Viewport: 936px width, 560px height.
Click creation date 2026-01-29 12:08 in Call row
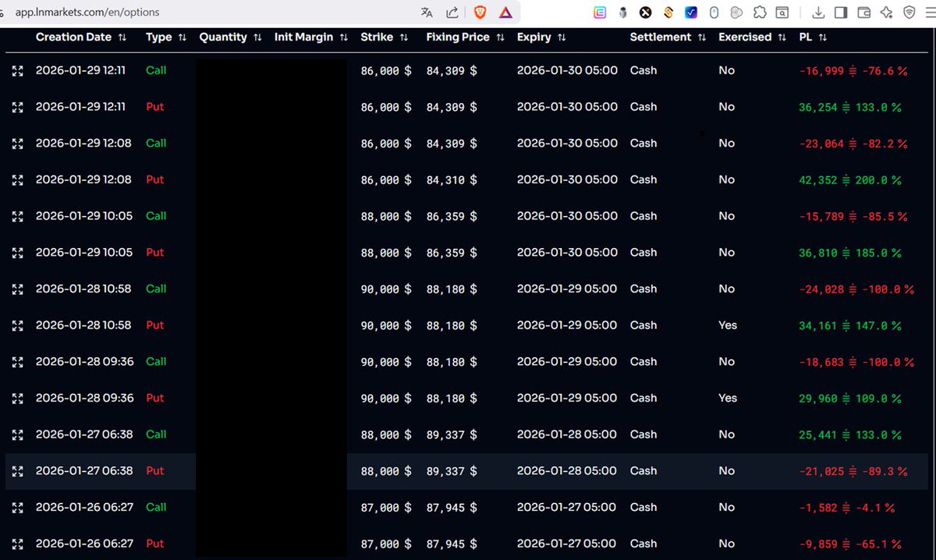(83, 144)
